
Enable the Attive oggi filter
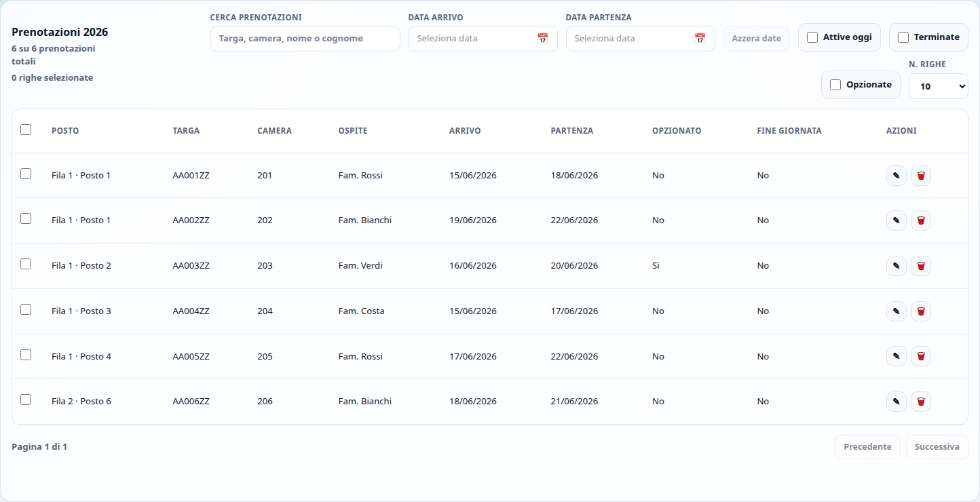pos(812,37)
